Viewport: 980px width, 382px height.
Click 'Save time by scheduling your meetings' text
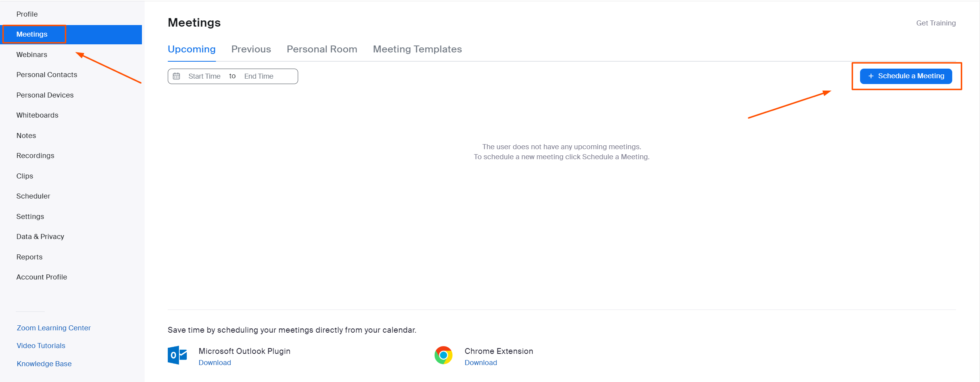[x=292, y=330]
